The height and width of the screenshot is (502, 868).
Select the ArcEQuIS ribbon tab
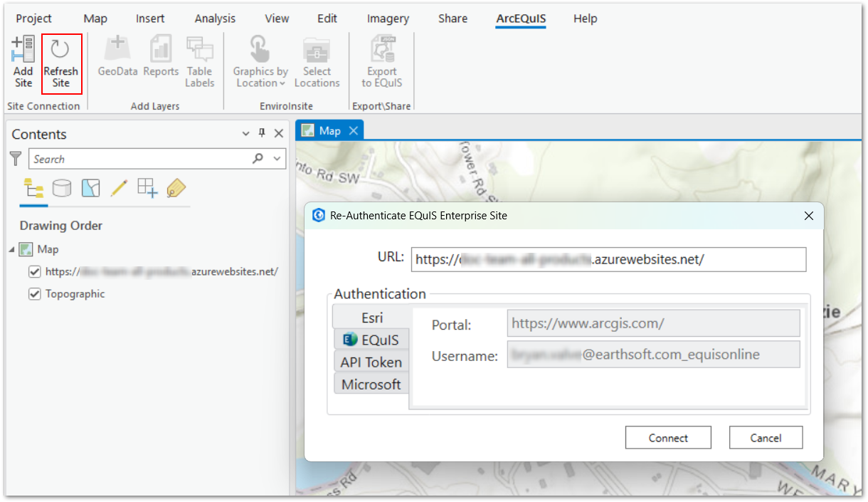pos(521,19)
